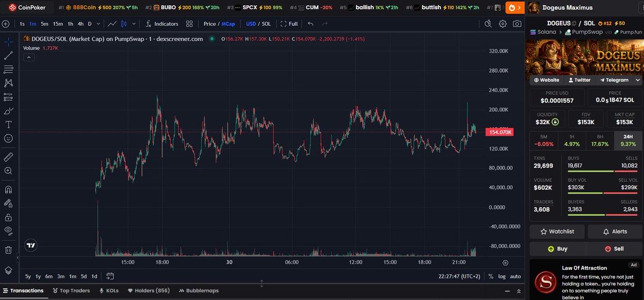Image resolution: width=644 pixels, height=300 pixels.
Task: Enable auto scale mode
Action: [x=516, y=276]
